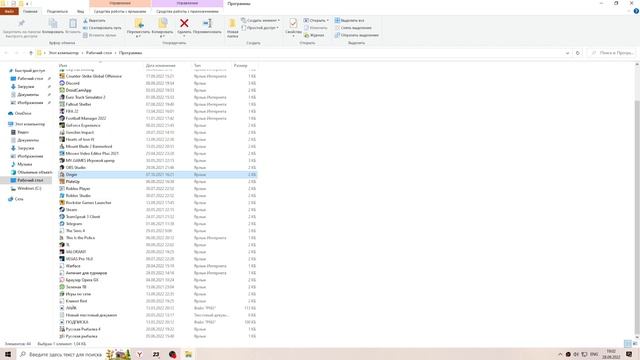This screenshot has height=360, width=640.
Task: Click the This PC breadcrumb in address bar
Action: 64,53
